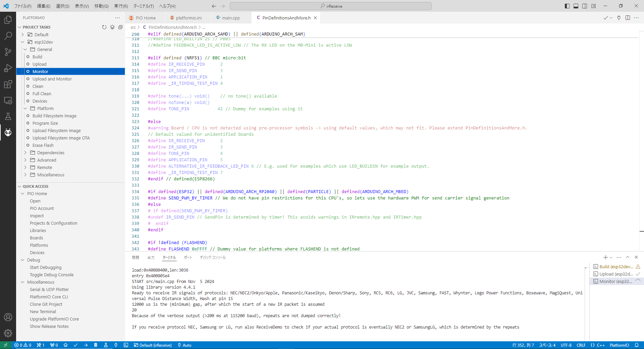Toggle the secondary sidebar layout button

[585, 6]
